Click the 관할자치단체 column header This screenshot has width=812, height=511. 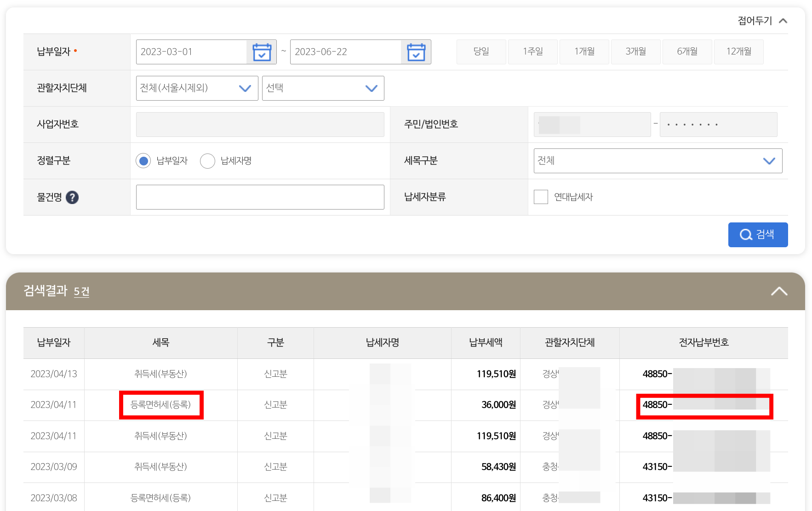[x=570, y=343]
